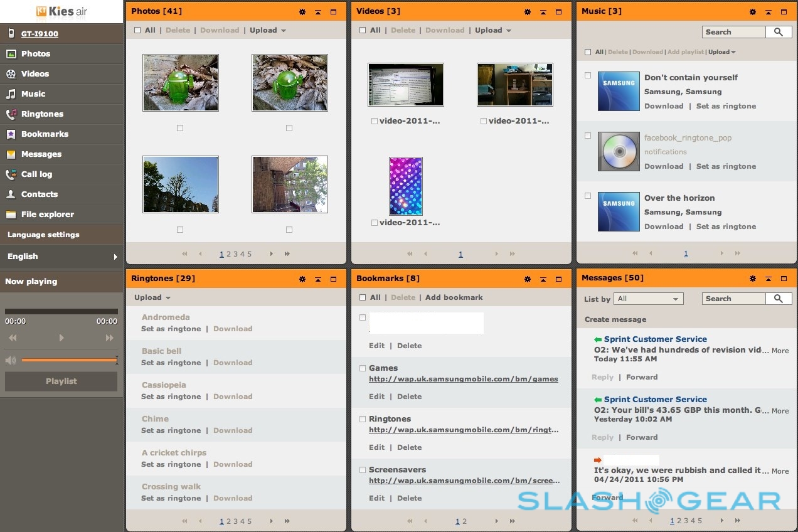
Task: Open the List by All dropdown
Action: 649,299
